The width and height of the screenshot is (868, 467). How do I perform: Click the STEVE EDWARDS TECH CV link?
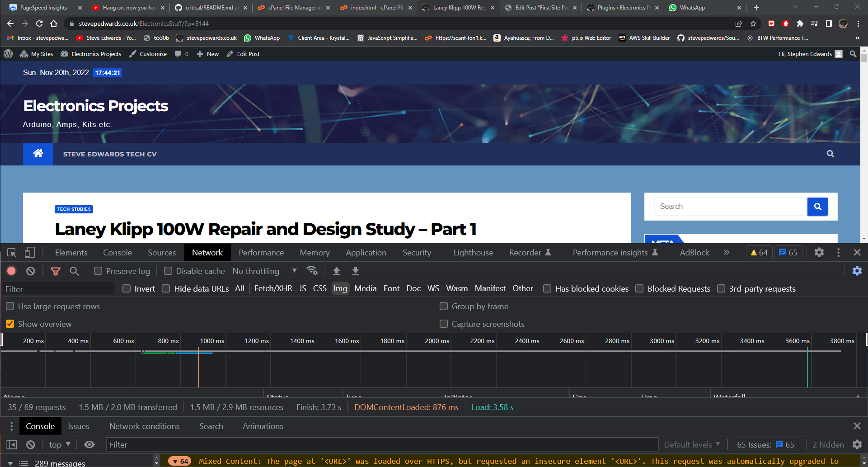[x=110, y=154]
